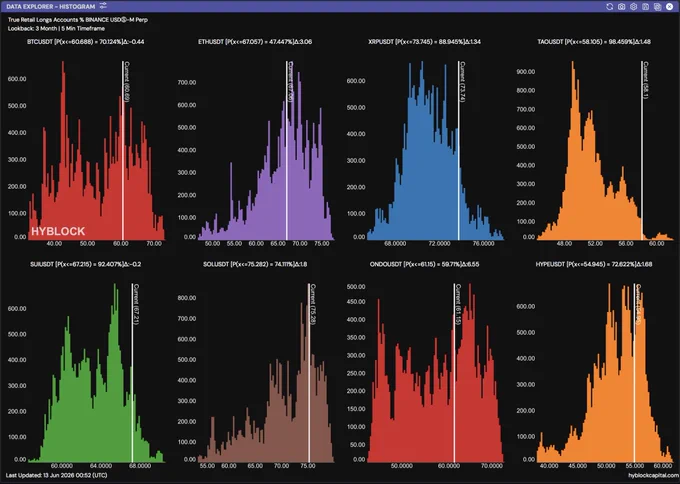Image resolution: width=680 pixels, height=484 pixels.
Task: Close the Data Explorer histogram panel
Action: click(x=669, y=7)
